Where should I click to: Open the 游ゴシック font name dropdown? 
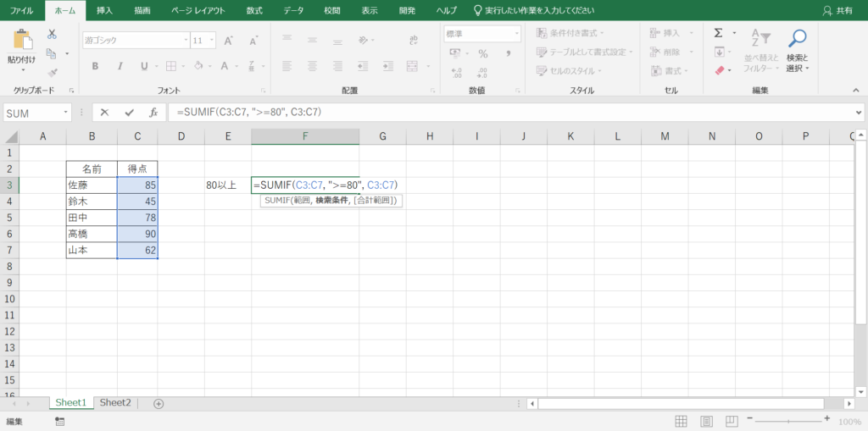(x=186, y=40)
